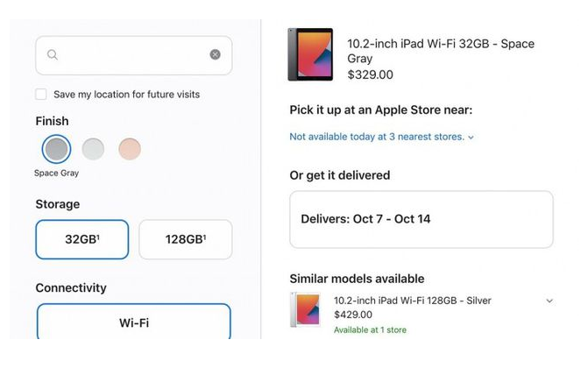Image resolution: width=588 pixels, height=368 pixels.
Task: Choose the Silver finish swatch
Action: 93,149
